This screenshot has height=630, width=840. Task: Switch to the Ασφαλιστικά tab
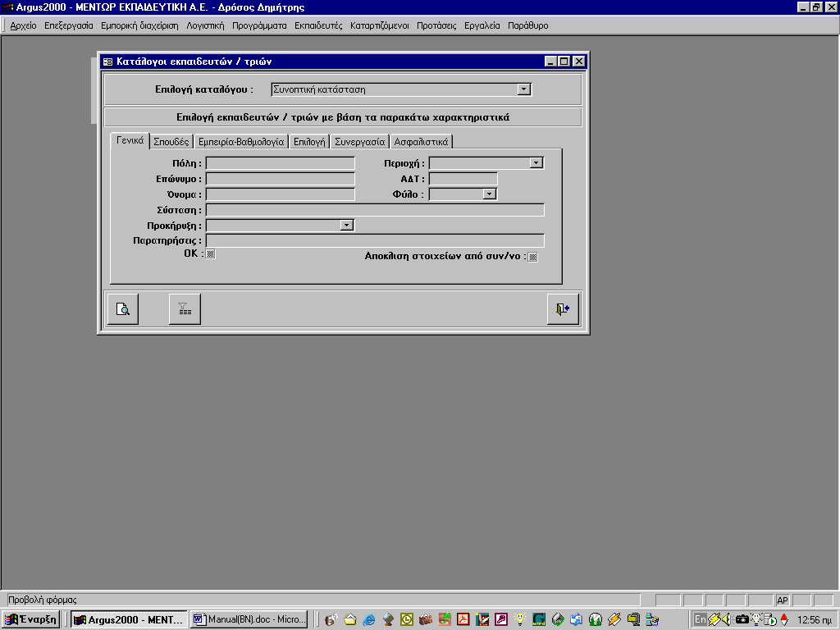(421, 141)
